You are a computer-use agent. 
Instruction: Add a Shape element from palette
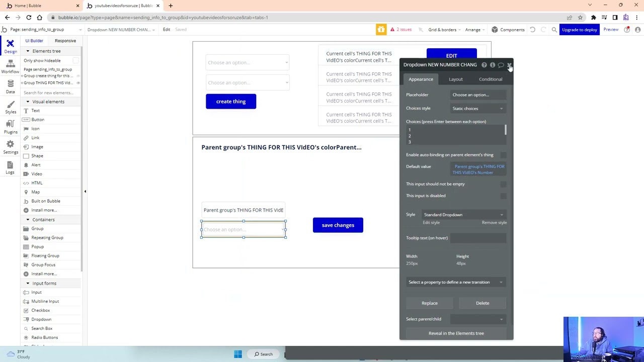click(x=37, y=156)
